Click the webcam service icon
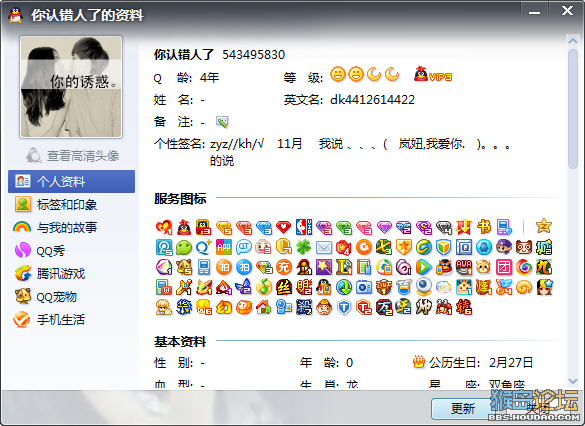The image size is (585, 426). [424, 286]
